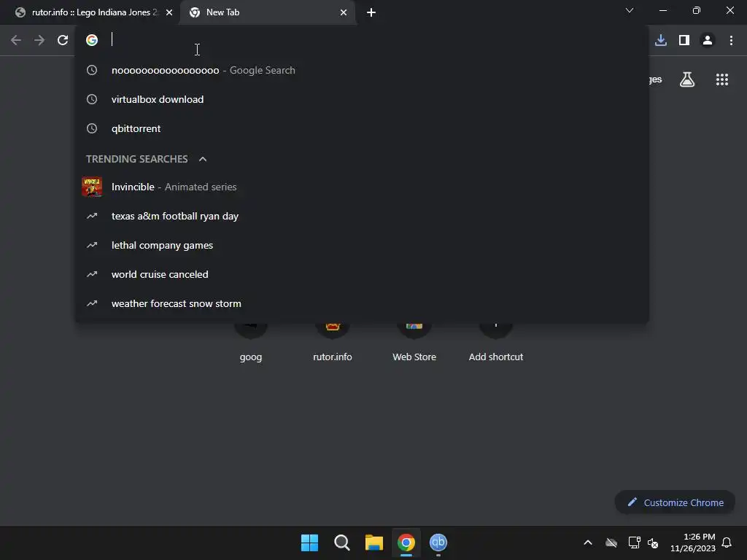Choose texas a&m football ryan day
Screen dimensions: 747x560
pyautogui.click(x=362, y=216)
